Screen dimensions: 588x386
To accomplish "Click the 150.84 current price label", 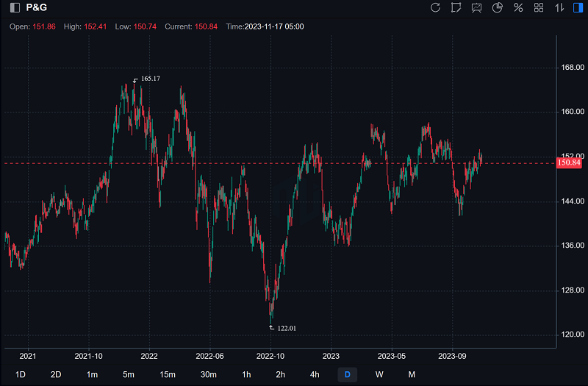I will (569, 162).
